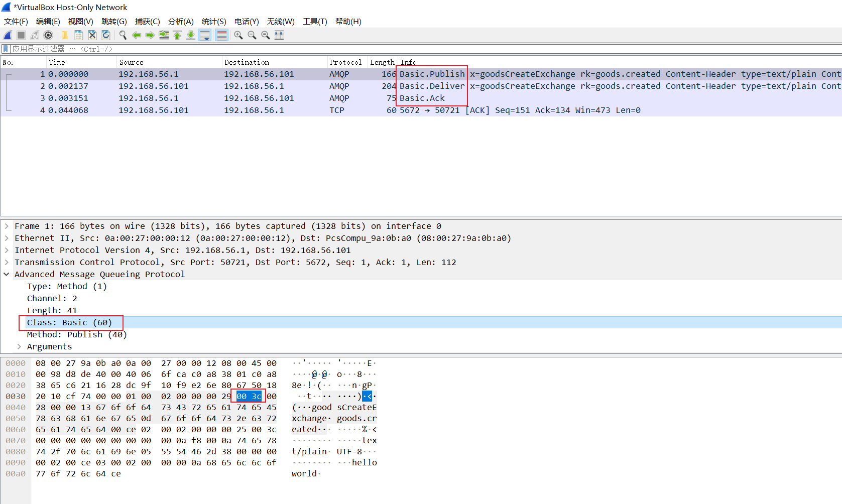842x504 pixels.
Task: Open capture options gear icon
Action: click(x=48, y=35)
